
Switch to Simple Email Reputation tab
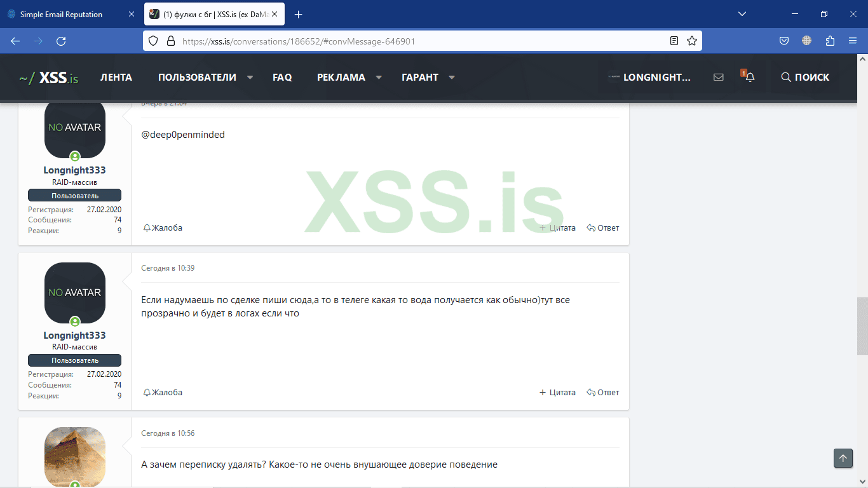point(70,14)
